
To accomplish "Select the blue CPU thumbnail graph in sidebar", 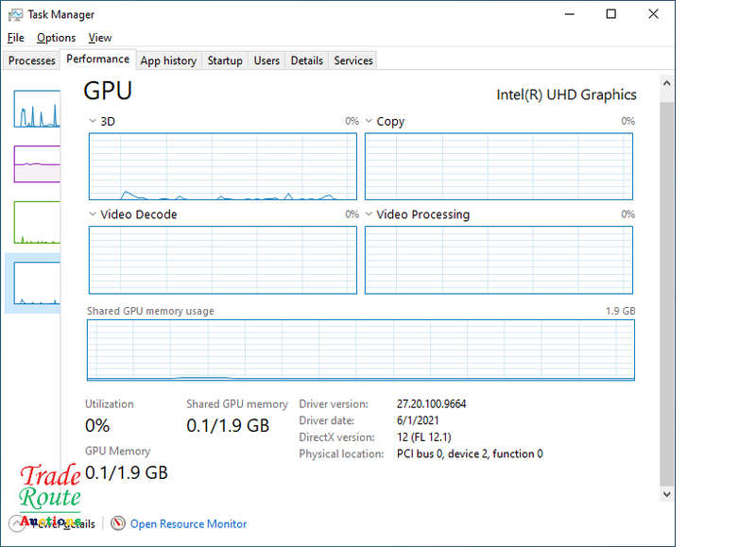I will click(x=37, y=109).
